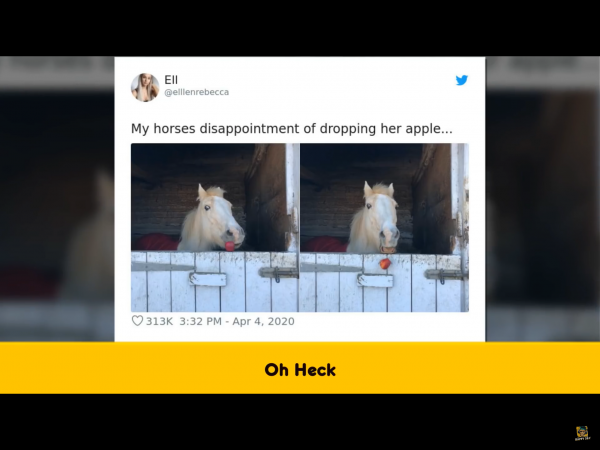The height and width of the screenshot is (450, 600).
Task: Open the left horse photo holding apple
Action: click(215, 228)
